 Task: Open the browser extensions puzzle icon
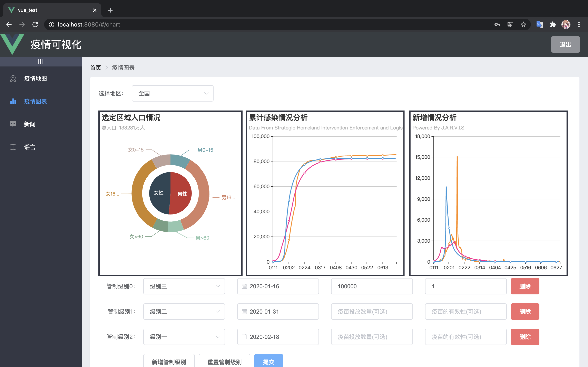553,24
